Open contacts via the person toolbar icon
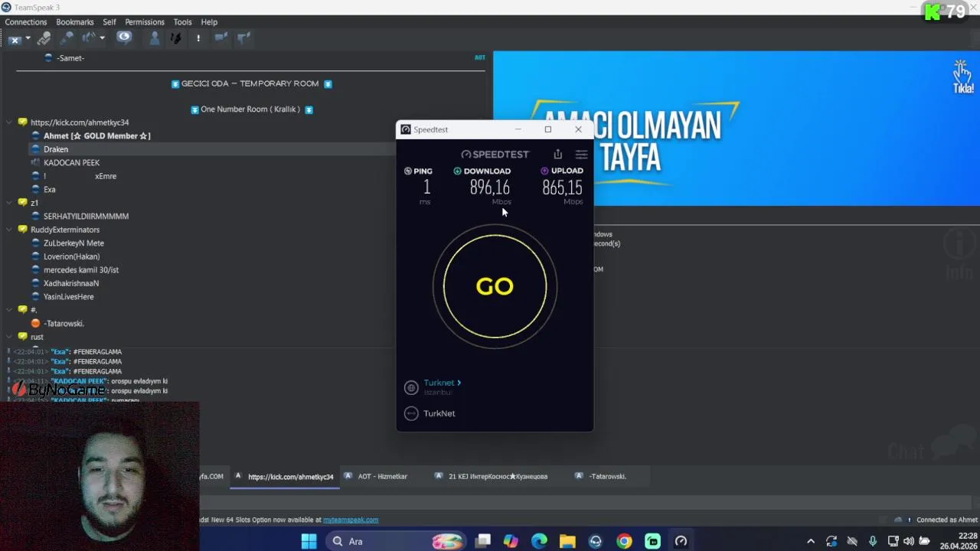 tap(154, 38)
